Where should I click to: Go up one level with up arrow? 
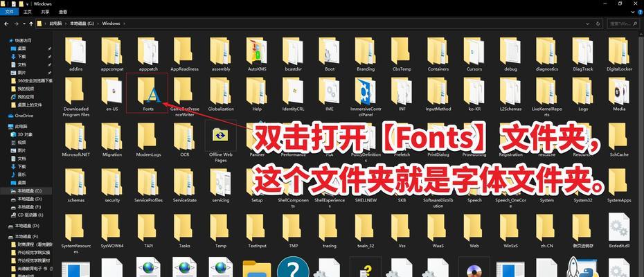(30, 24)
